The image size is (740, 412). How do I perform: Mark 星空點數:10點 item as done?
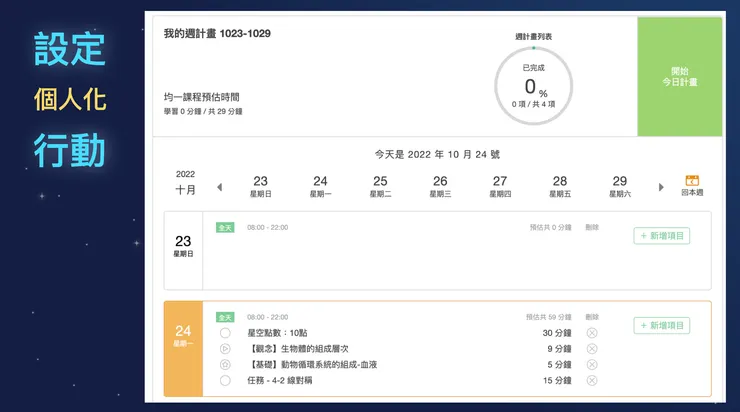coord(225,333)
